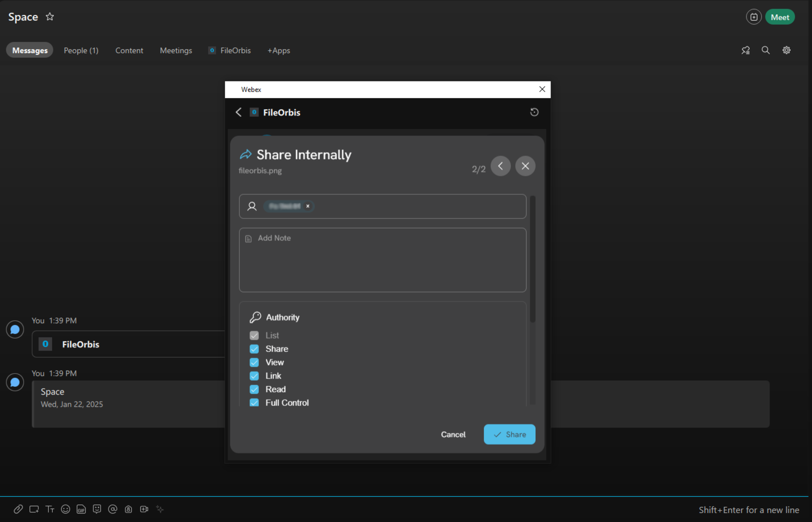Open the pinned messages icon
Image resolution: width=812 pixels, height=522 pixels.
coord(745,50)
